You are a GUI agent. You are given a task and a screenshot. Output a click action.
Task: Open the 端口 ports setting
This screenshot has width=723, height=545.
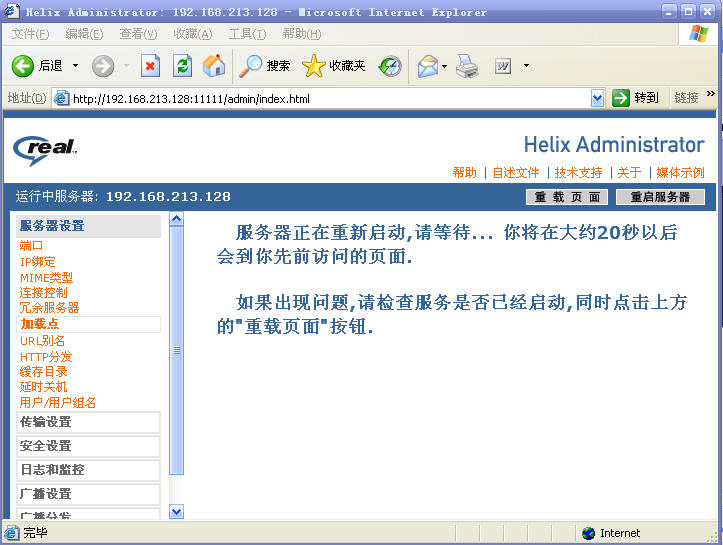click(x=31, y=245)
